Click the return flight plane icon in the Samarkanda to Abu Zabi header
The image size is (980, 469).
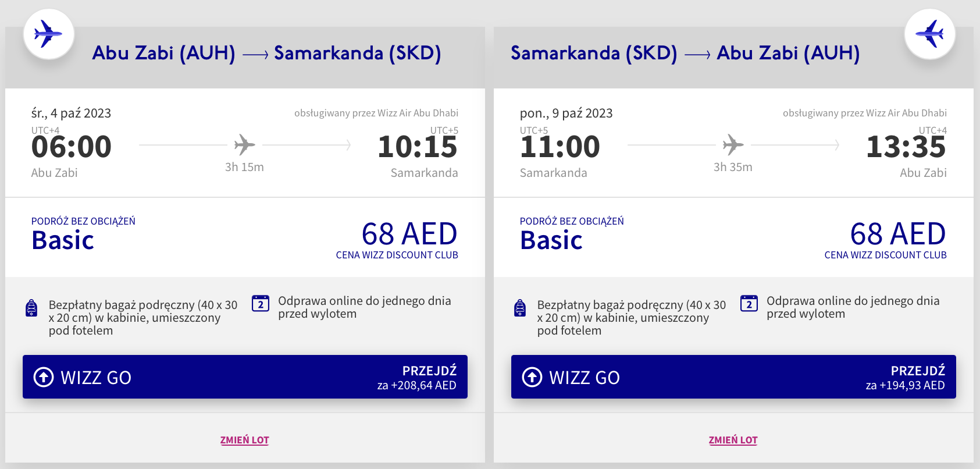coord(930,34)
